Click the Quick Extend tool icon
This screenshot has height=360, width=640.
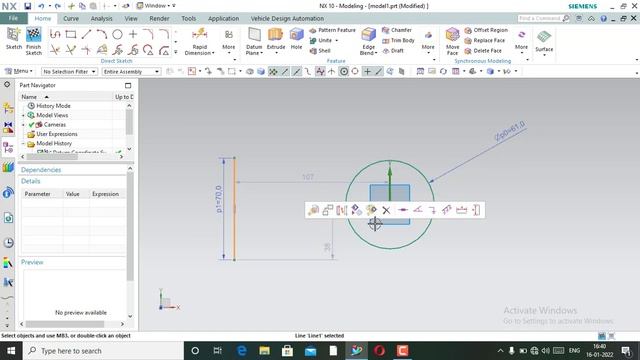click(71, 50)
